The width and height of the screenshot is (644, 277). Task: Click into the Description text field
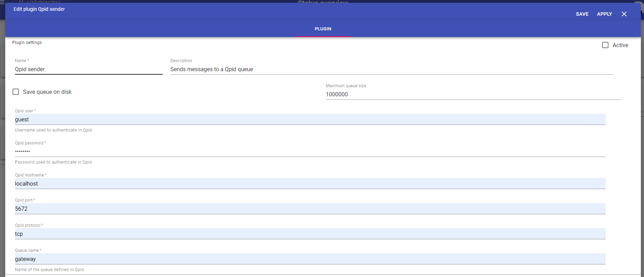pos(391,69)
